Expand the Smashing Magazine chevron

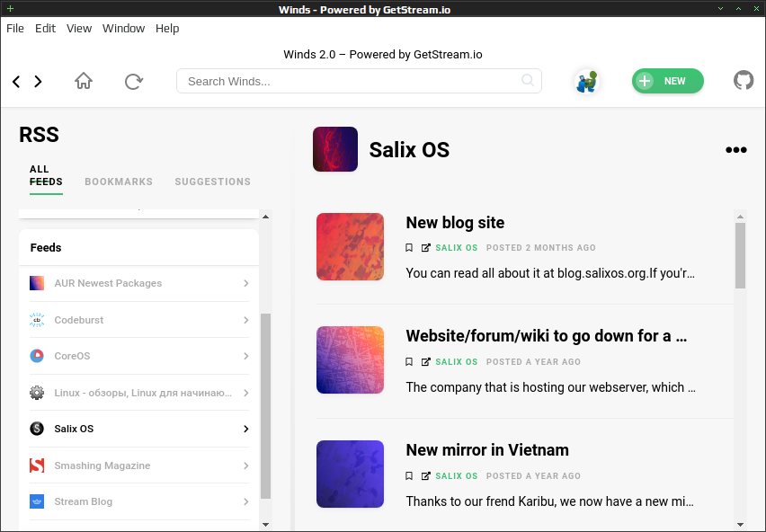coord(245,465)
